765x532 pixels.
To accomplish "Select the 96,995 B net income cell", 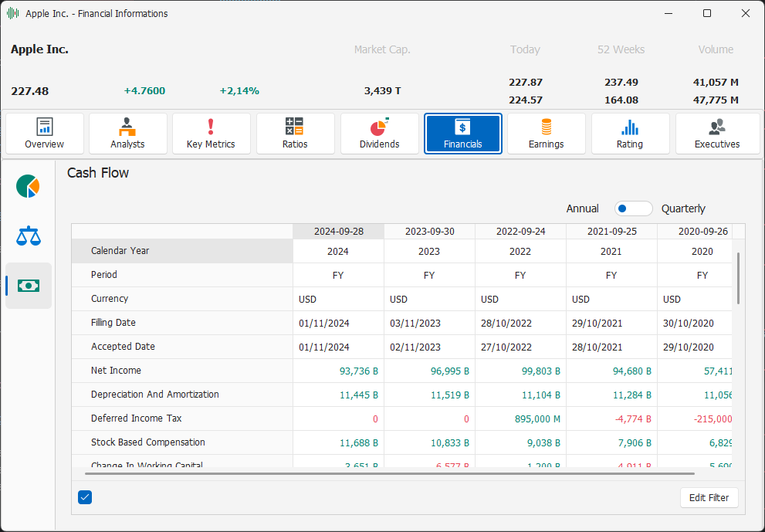I will [430, 371].
